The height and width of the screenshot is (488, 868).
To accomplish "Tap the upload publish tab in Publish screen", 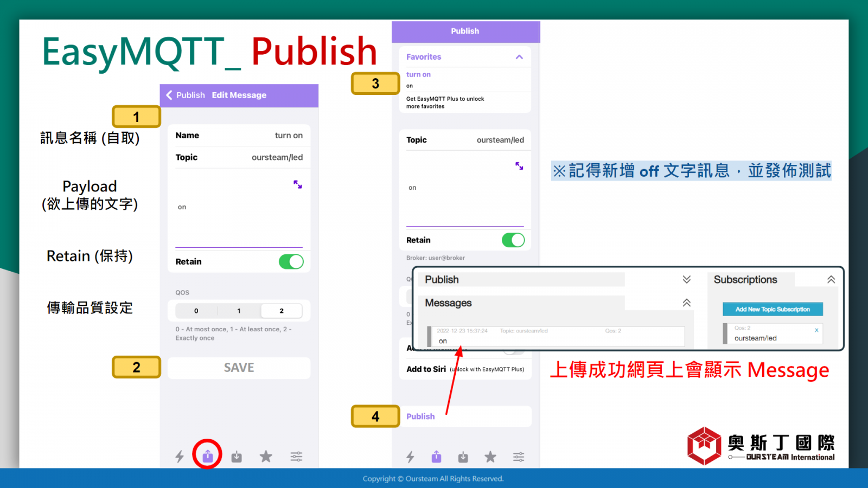I will (437, 457).
